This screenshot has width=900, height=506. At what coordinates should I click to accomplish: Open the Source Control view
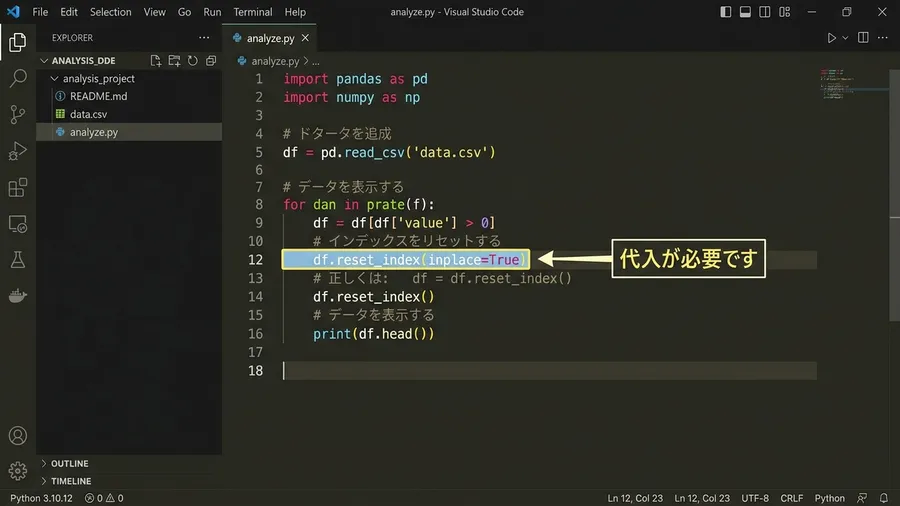pyautogui.click(x=18, y=115)
